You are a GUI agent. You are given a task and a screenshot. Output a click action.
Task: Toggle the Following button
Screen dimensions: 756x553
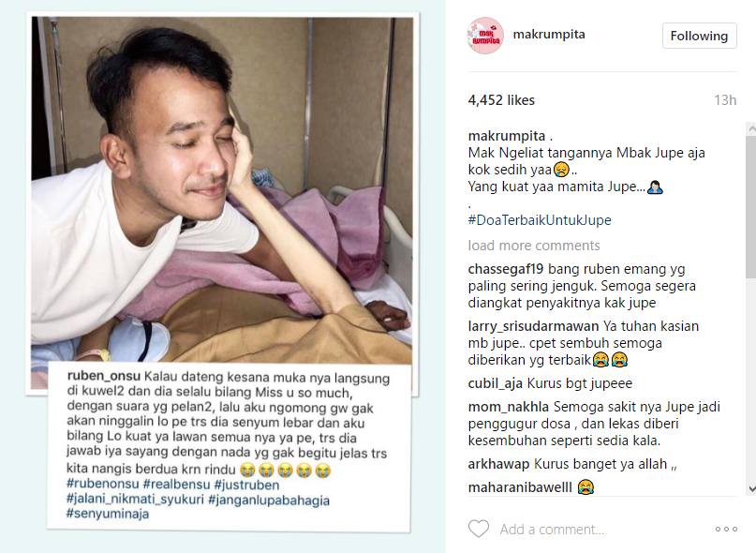tap(699, 36)
